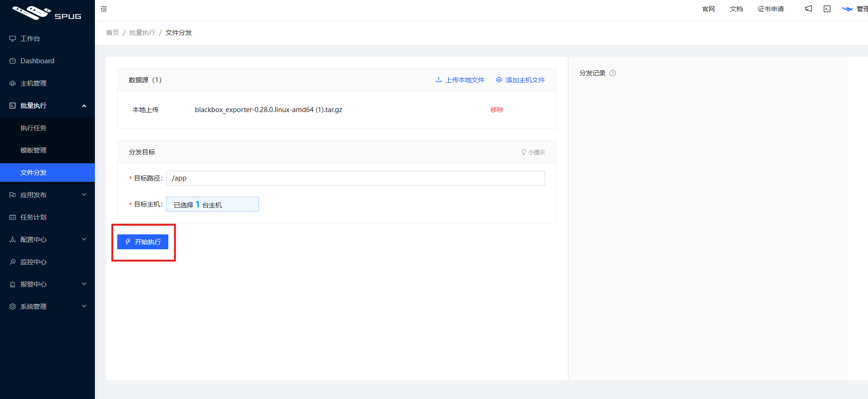The image size is (868, 399).
Task: Click the blackbox_exporter tar.gz file name
Action: pyautogui.click(x=268, y=110)
